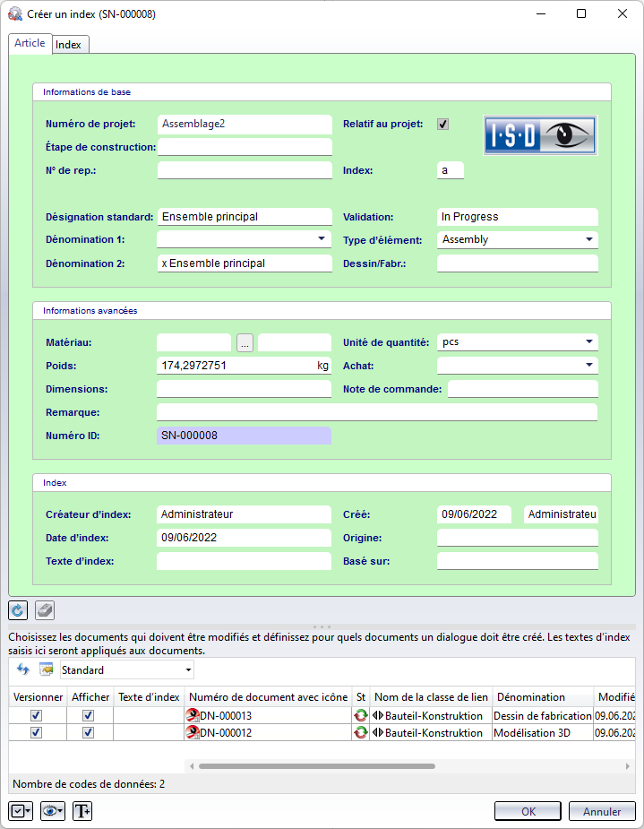Open the Type d'élément dropdown
The image size is (644, 829).
[589, 239]
